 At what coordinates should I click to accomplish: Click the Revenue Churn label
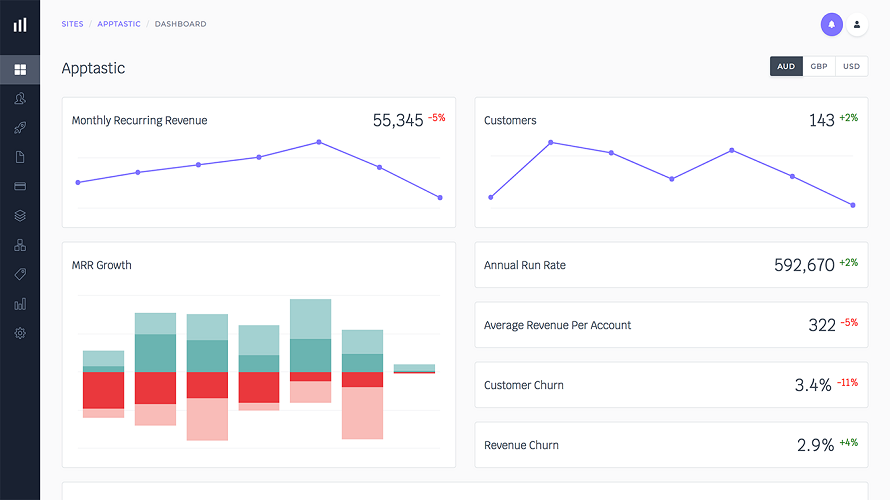(521, 446)
